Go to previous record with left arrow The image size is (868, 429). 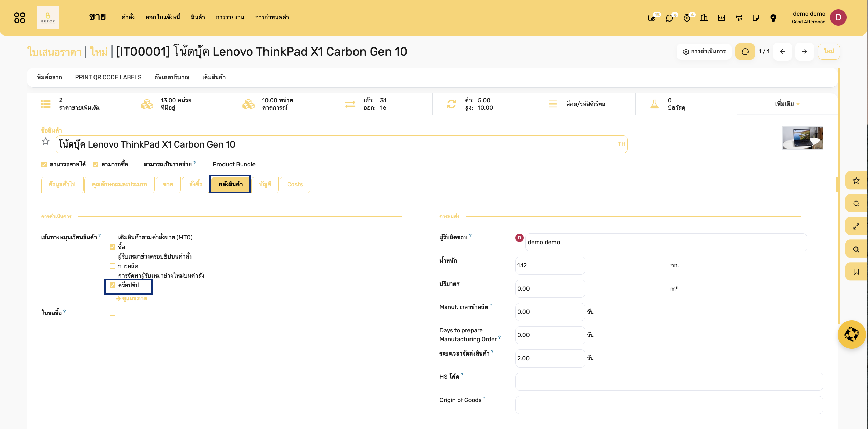(x=783, y=52)
